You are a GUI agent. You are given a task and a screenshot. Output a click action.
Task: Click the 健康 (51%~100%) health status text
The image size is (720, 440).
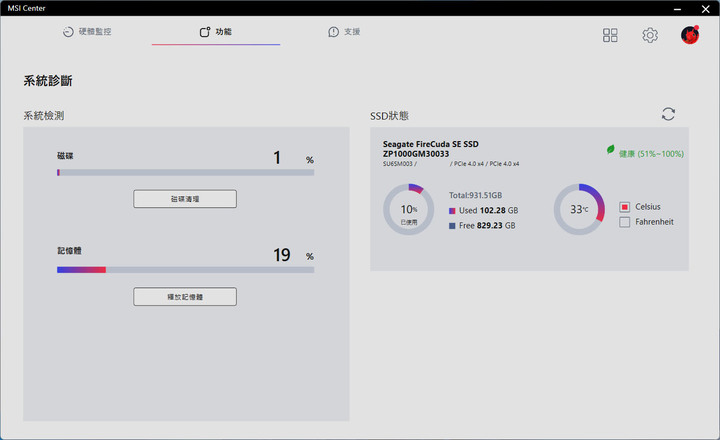[x=651, y=154]
